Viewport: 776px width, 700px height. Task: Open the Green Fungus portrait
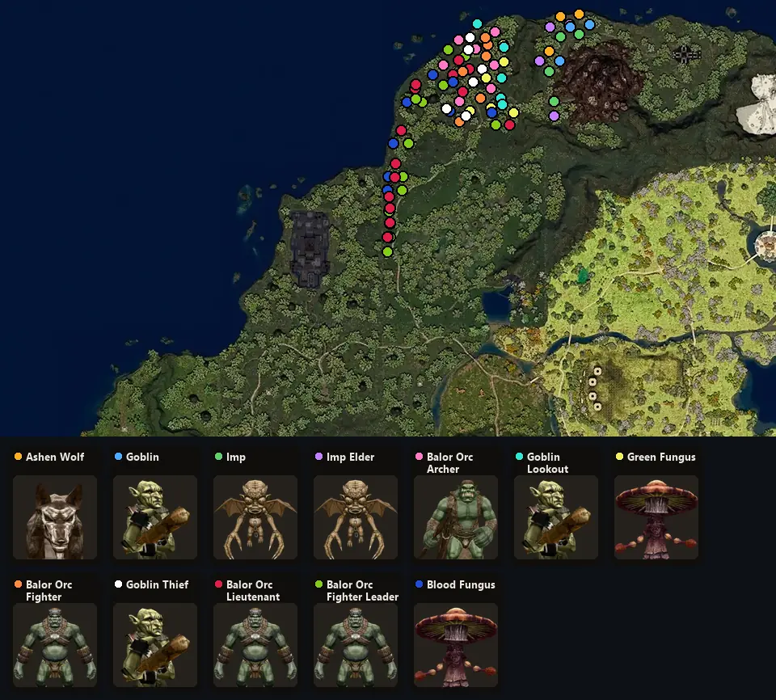[656, 517]
